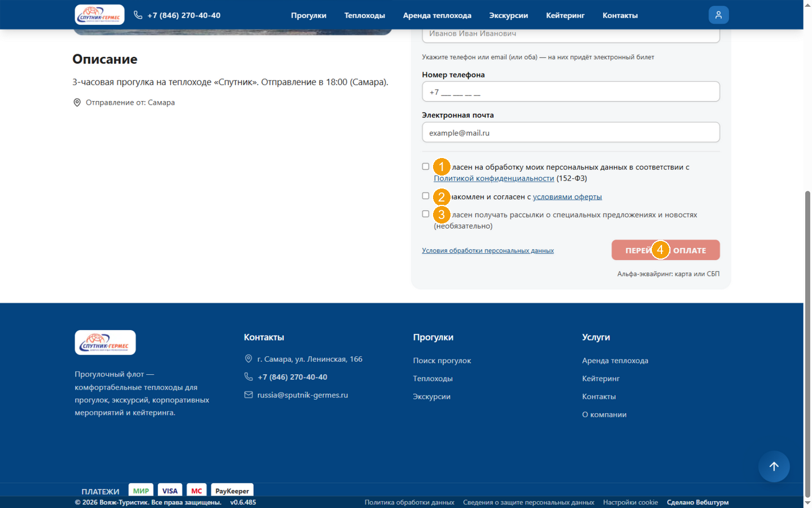
Task: Enable the optional newsletter subscription checkbox
Action: (x=426, y=214)
